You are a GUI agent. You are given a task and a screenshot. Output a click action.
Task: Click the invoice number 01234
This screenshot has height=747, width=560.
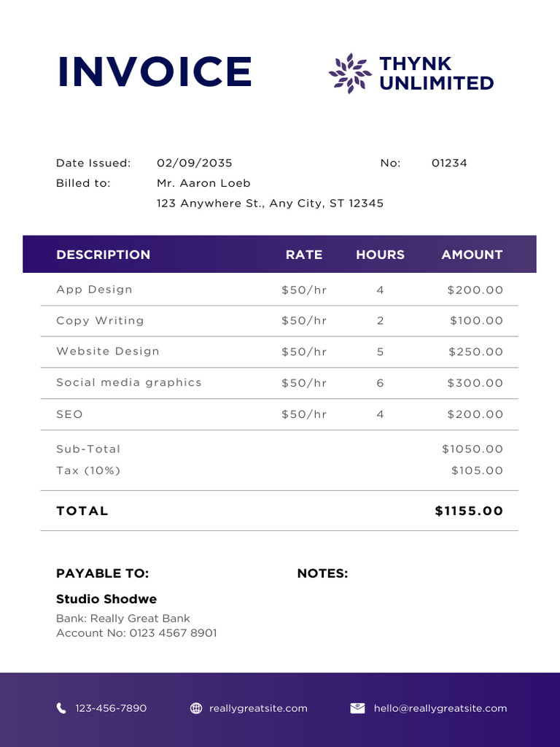449,163
